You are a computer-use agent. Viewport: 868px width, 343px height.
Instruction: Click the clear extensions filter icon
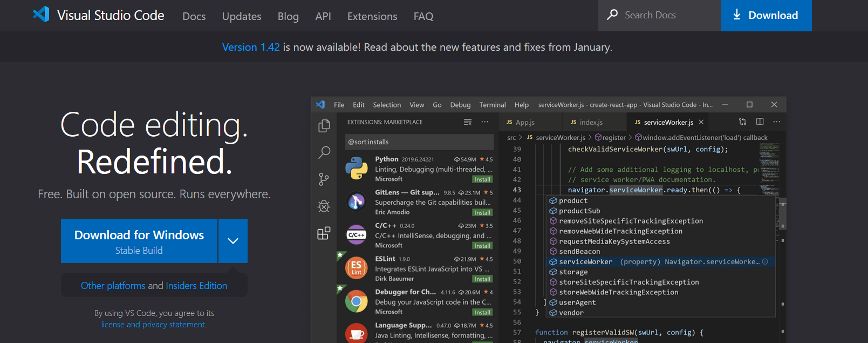[468, 122]
